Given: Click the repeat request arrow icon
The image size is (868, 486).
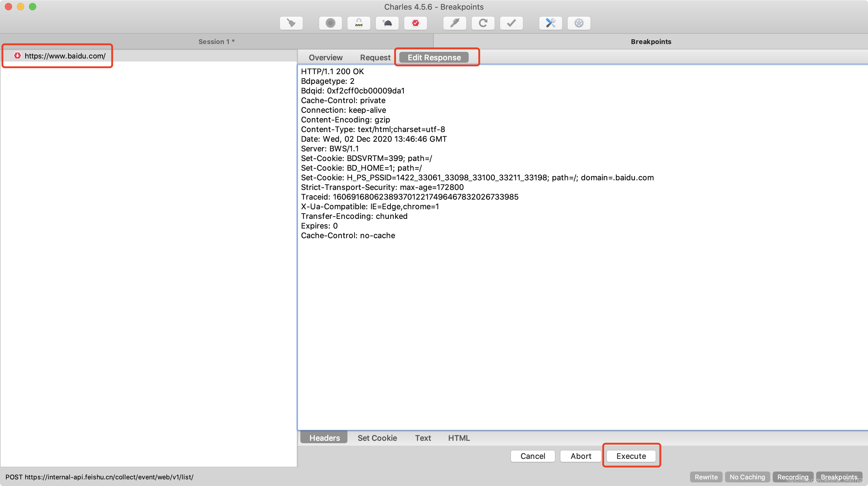Looking at the screenshot, I should pos(483,23).
